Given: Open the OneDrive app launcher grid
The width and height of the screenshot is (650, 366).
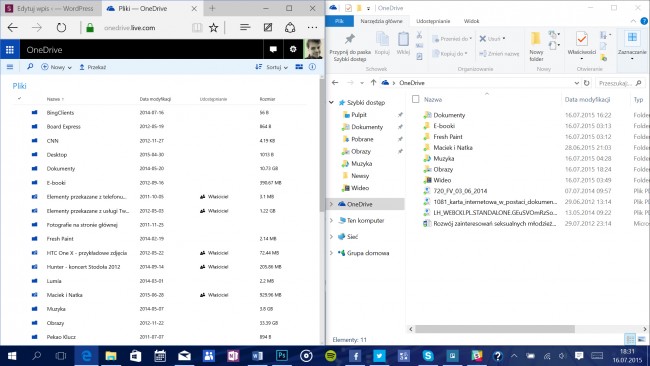Looking at the screenshot, I should coord(10,50).
